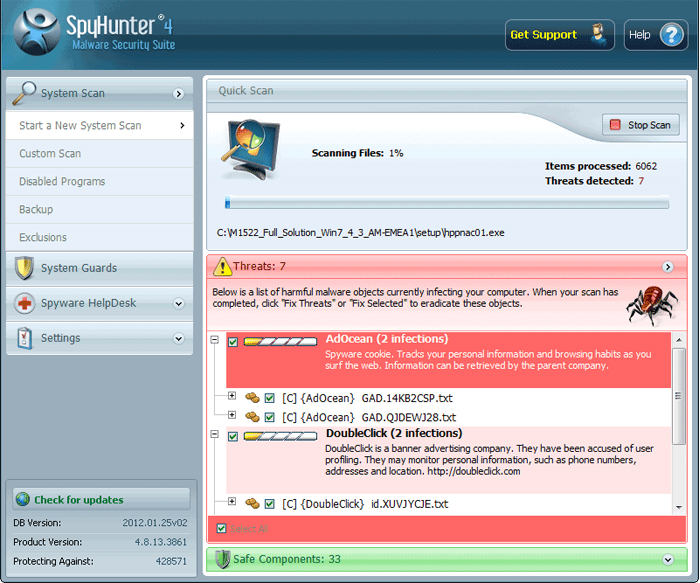Open the Custom Scan menu item
The width and height of the screenshot is (700, 583).
pos(100,154)
